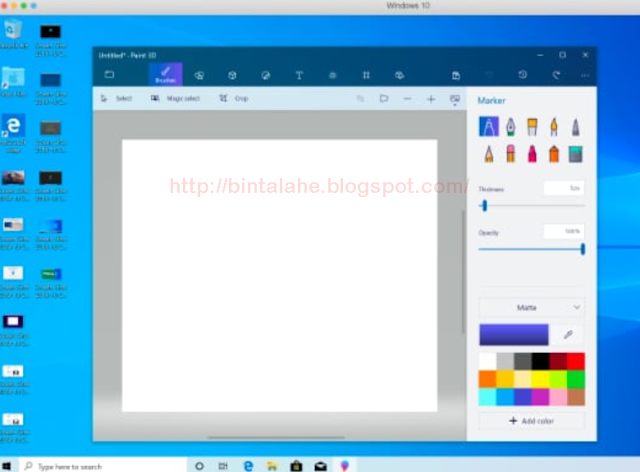Click the current color preview box
This screenshot has width=640, height=472.
513,335
